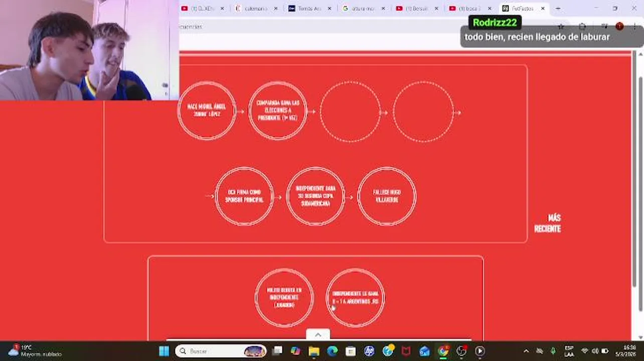This screenshot has width=644, height=361.
Task: Click the microphone tray icon
Action: coord(553,351)
